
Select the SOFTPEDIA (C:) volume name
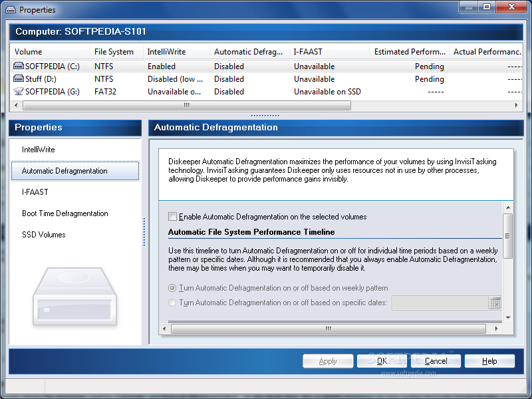coord(53,66)
